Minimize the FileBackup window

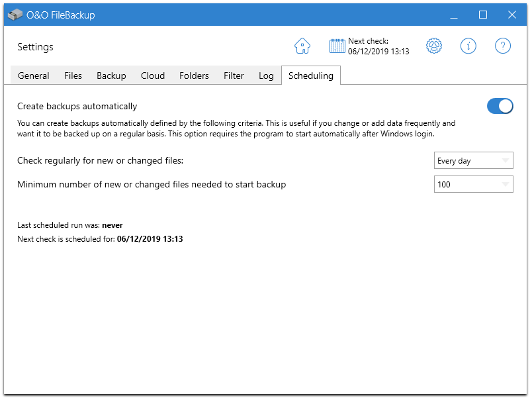pyautogui.click(x=453, y=15)
